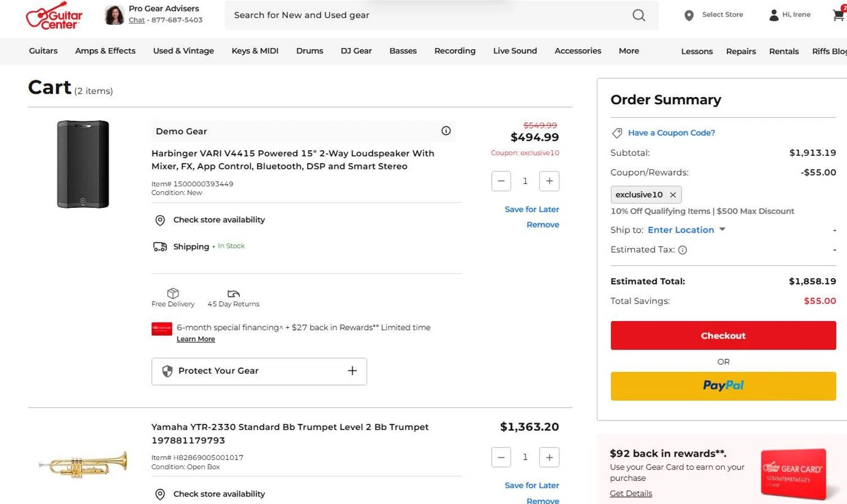Increase Yamaha trumpet quantity
Screen dimensions: 847x504
click(x=549, y=457)
